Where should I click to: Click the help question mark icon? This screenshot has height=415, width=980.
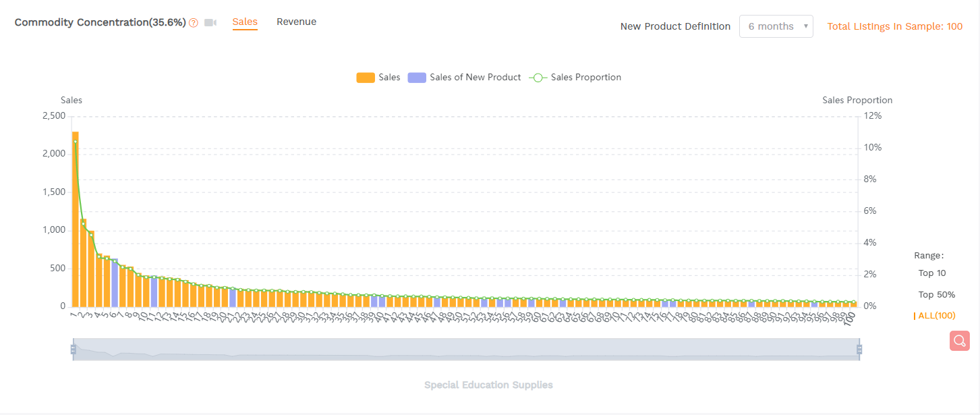click(194, 23)
